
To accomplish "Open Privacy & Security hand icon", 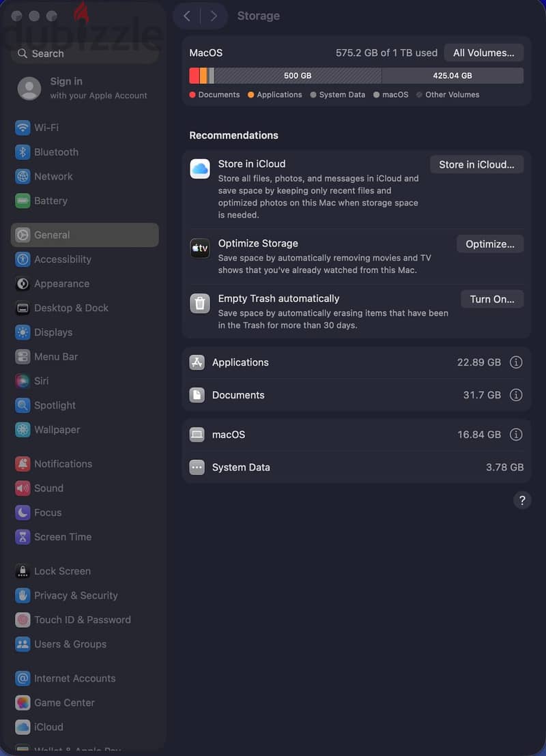I will pos(23,596).
